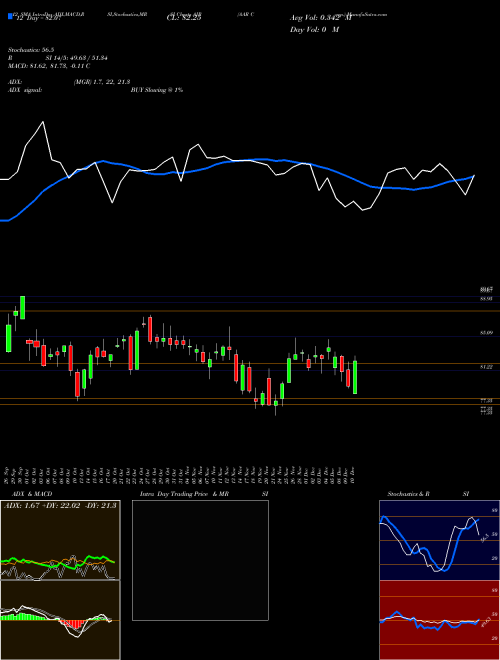Click the blue 12 Day SMA legend square
This screenshot has height=660, width=500.
(10, 16)
